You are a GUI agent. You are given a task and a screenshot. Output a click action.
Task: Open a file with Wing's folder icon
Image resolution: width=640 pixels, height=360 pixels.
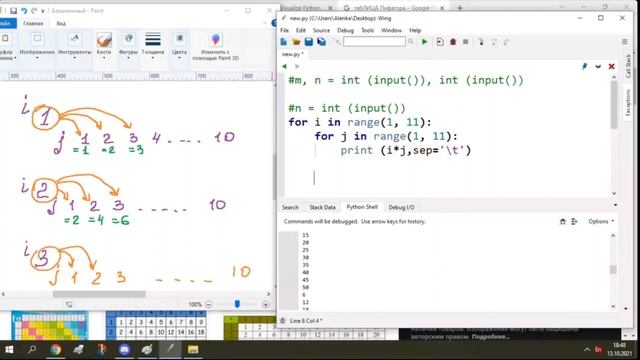pyautogui.click(x=296, y=42)
